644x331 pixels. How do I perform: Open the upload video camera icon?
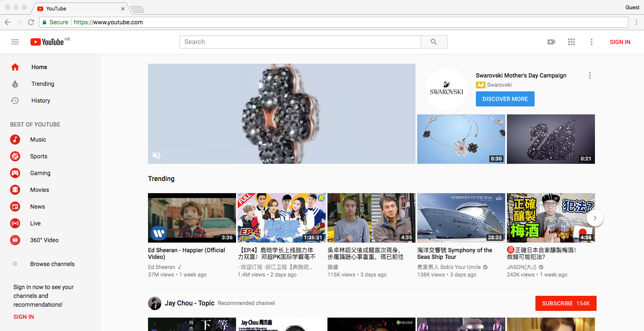551,42
